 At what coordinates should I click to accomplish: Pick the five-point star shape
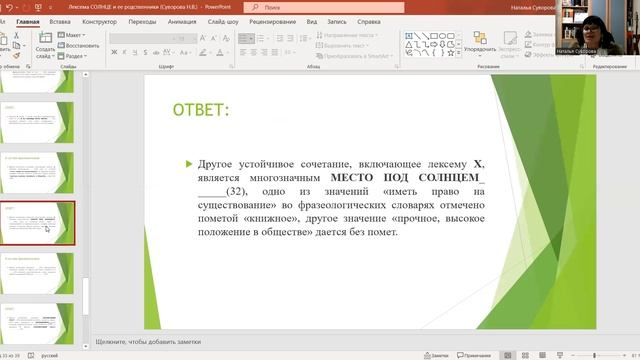(451, 53)
